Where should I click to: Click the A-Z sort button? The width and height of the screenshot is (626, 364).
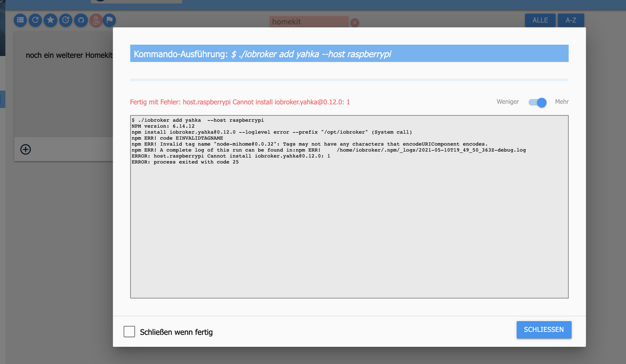[571, 20]
